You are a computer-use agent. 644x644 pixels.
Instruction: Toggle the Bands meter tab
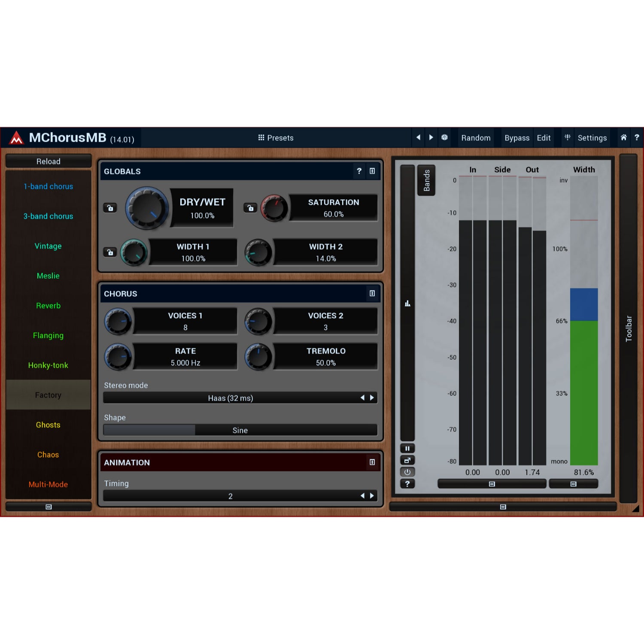(x=426, y=180)
